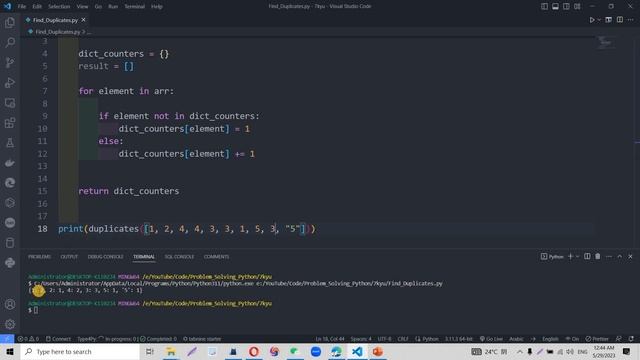Open File Explorer from taskbar
Screen dimensions: 640x360
click(x=171, y=351)
